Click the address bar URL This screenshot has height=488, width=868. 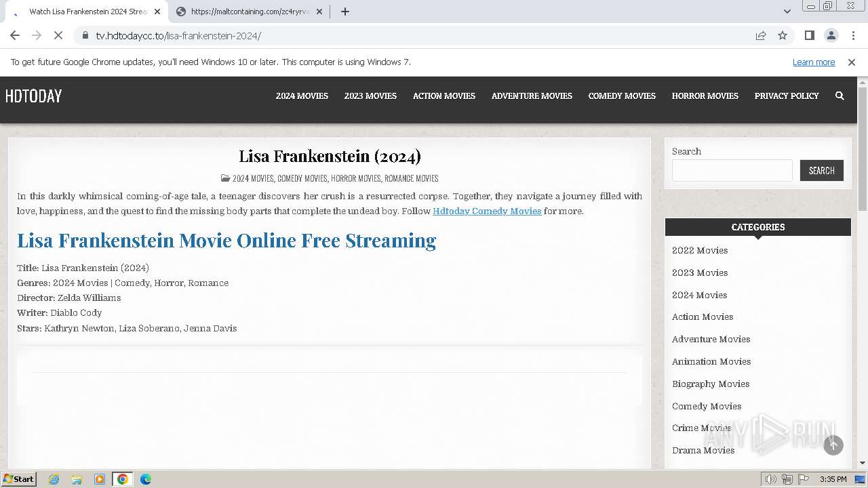click(x=178, y=36)
